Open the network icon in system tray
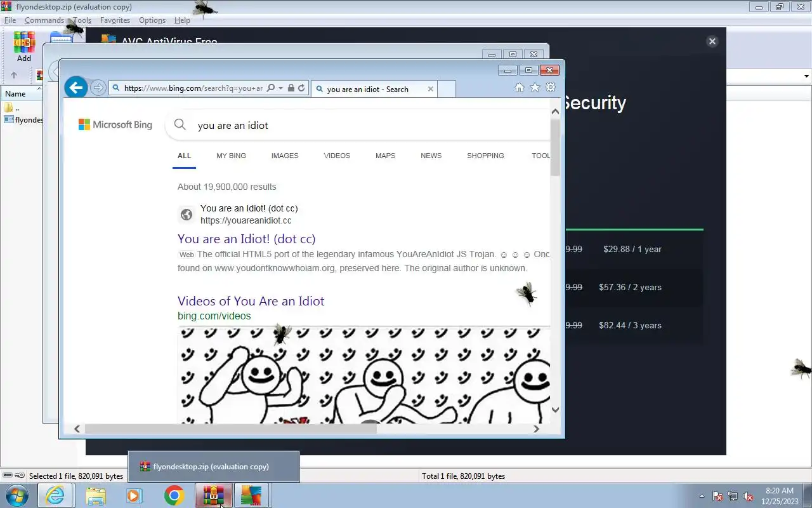 [733, 496]
